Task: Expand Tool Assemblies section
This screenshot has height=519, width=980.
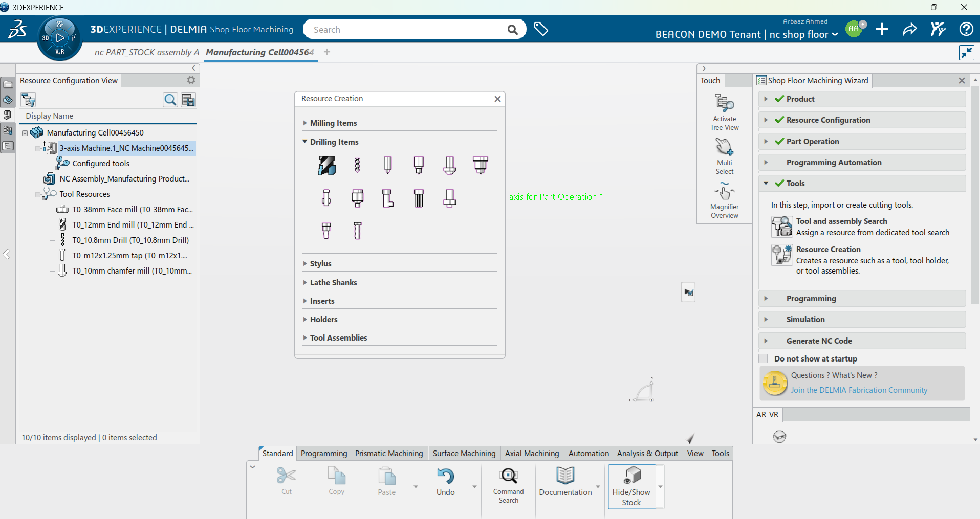Action: click(x=305, y=337)
